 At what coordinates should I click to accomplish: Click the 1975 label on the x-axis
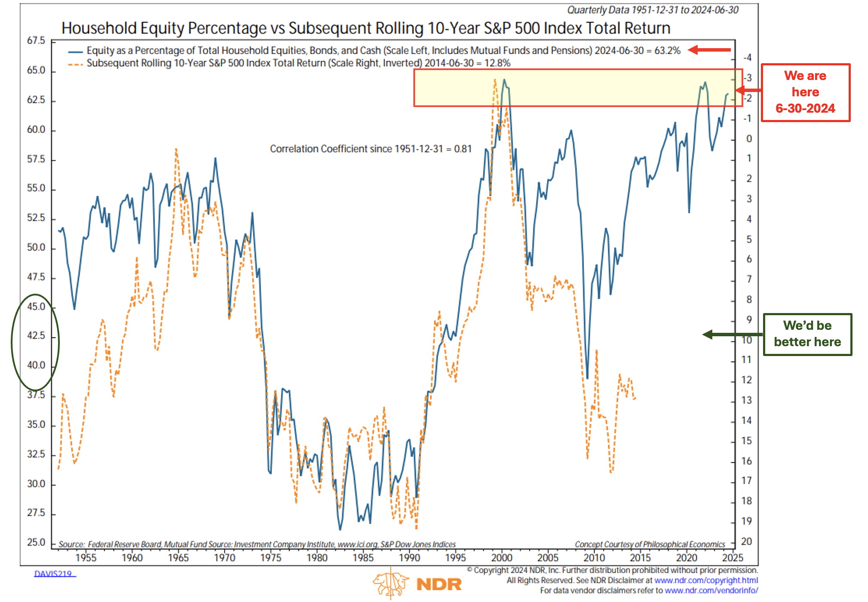click(x=271, y=558)
